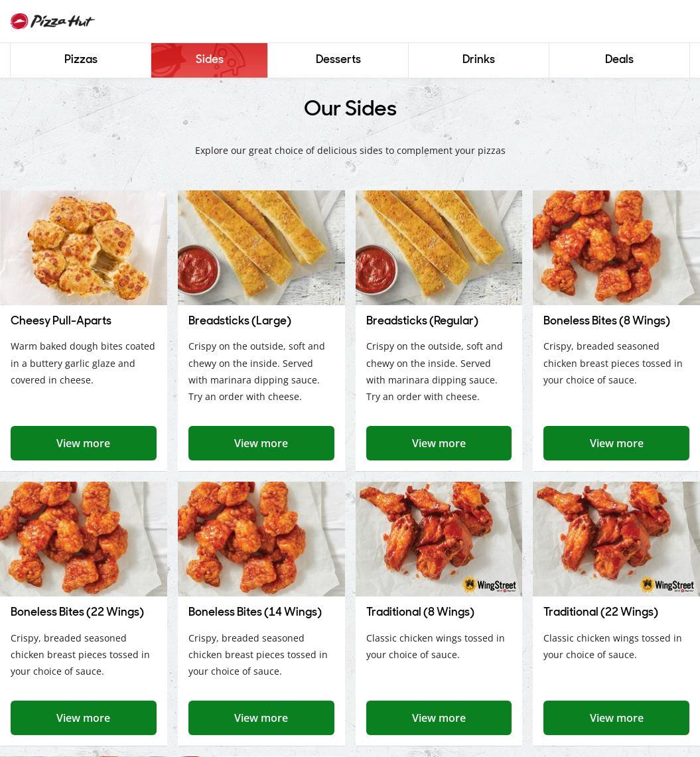This screenshot has height=757, width=700.
Task: Go to the Drinks tab
Action: click(478, 60)
